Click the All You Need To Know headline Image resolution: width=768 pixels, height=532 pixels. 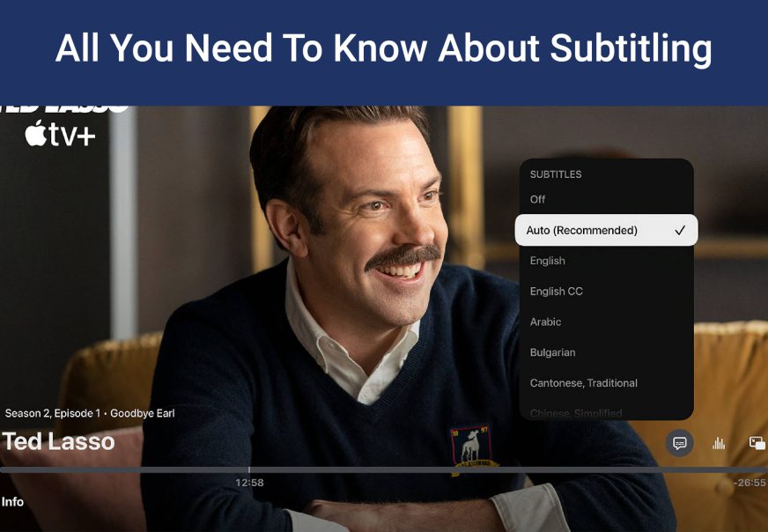pos(383,48)
